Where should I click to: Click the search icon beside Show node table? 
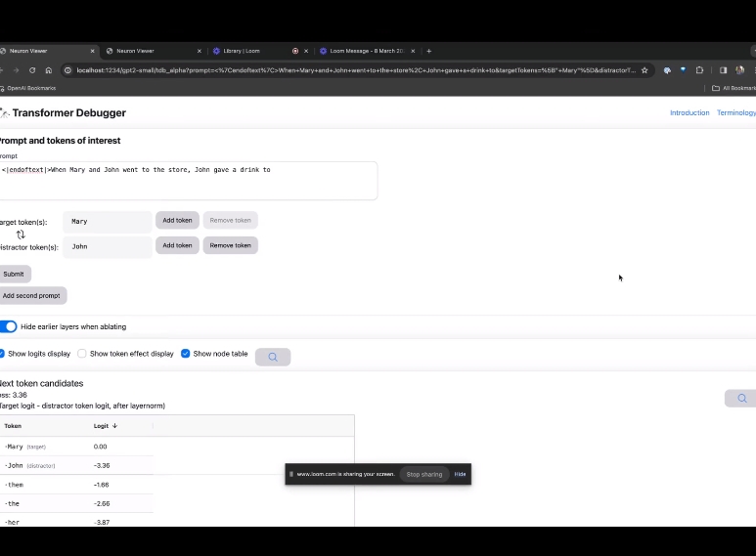coord(273,357)
